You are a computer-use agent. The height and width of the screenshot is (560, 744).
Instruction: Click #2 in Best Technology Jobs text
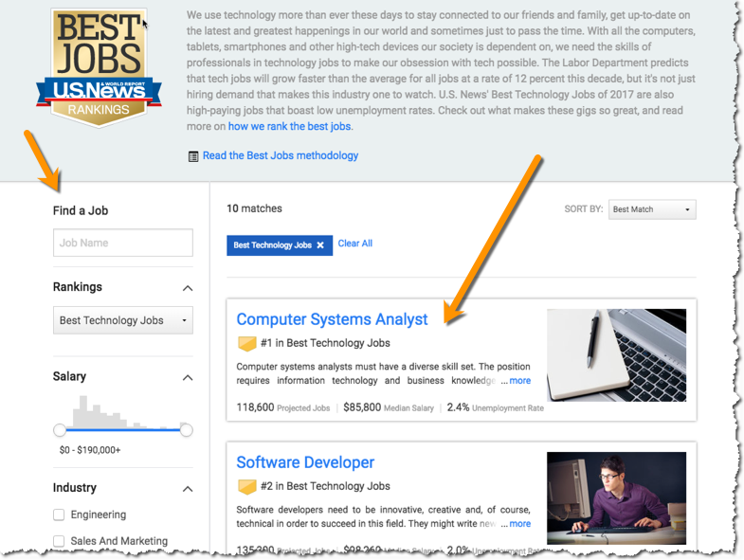[x=325, y=486]
